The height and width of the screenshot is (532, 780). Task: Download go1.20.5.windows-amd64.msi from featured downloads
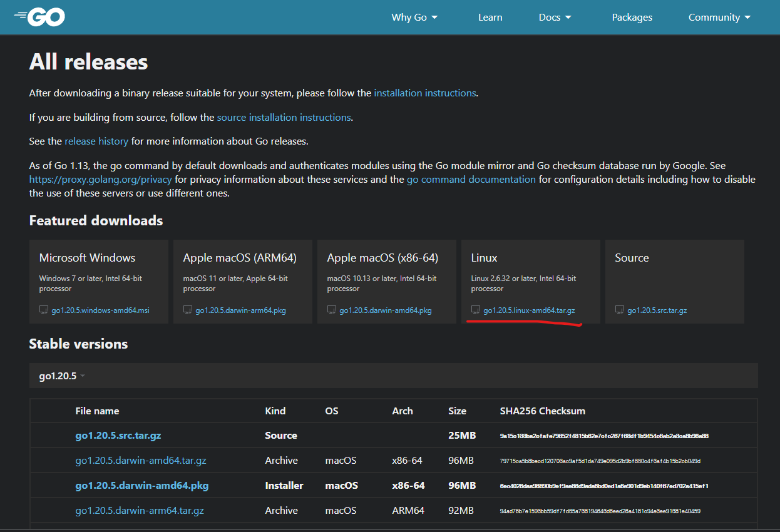(100, 310)
